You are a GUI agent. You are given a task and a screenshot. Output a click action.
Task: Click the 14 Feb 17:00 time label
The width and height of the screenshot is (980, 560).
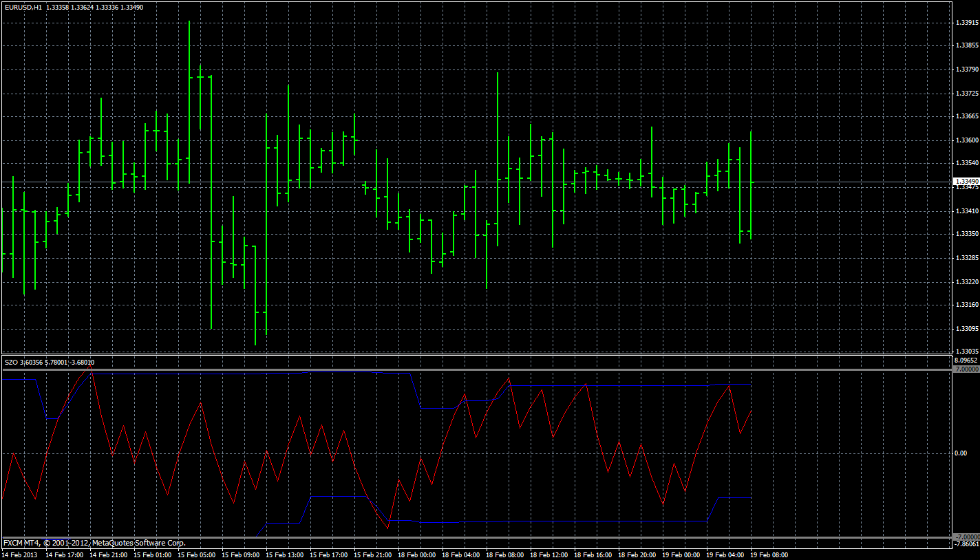point(64,554)
